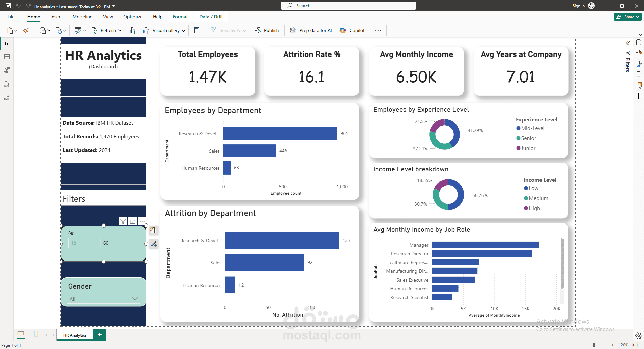Open the Visualizations build pane icon
Image resolution: width=644 pixels, height=349 pixels.
click(x=639, y=53)
